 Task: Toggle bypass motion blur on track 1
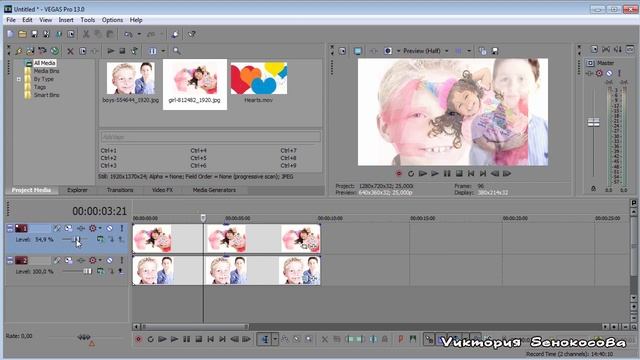pos(56,228)
